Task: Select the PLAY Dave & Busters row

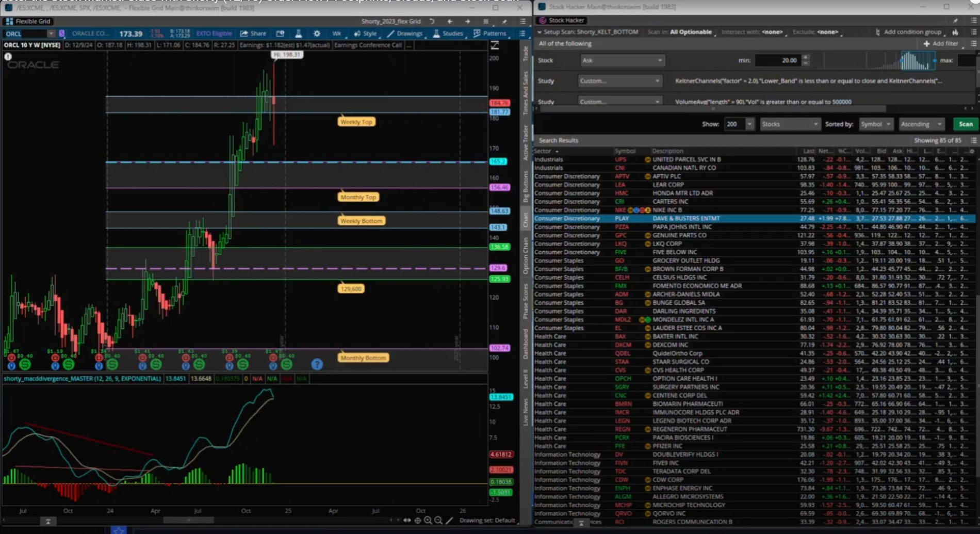Action: [x=754, y=218]
